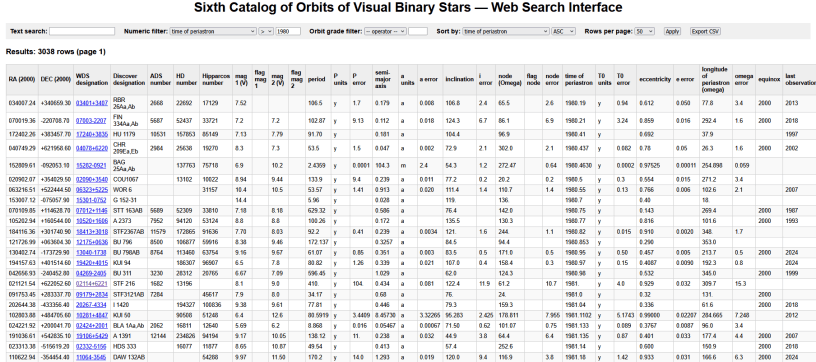
Task: Open WDS link 10520+1606
Action: click(x=92, y=221)
